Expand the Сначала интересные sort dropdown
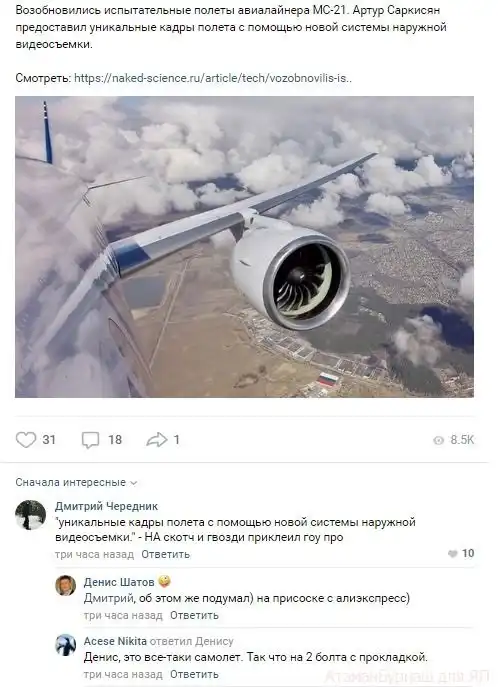This screenshot has height=687, width=498. pos(76,482)
